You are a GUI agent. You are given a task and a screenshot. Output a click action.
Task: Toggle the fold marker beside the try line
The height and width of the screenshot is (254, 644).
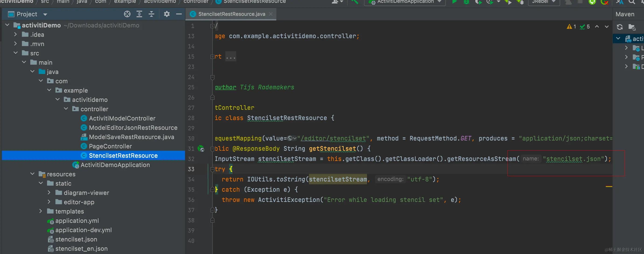coord(212,169)
